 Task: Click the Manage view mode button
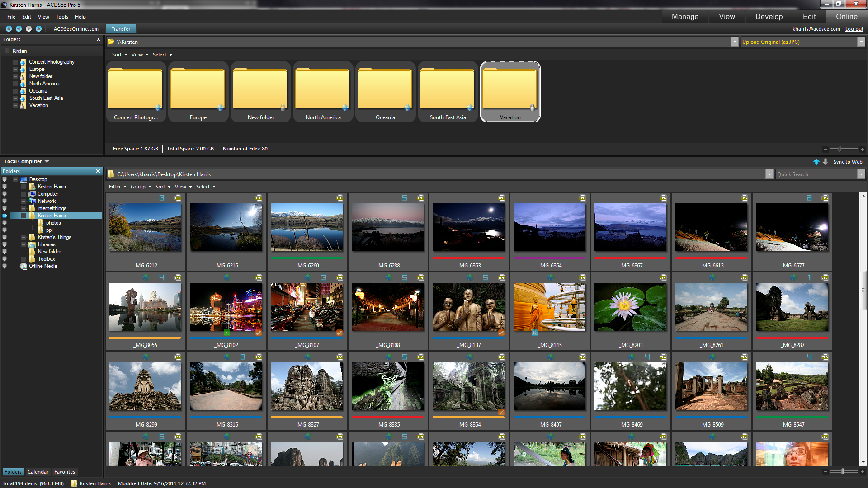tap(685, 16)
